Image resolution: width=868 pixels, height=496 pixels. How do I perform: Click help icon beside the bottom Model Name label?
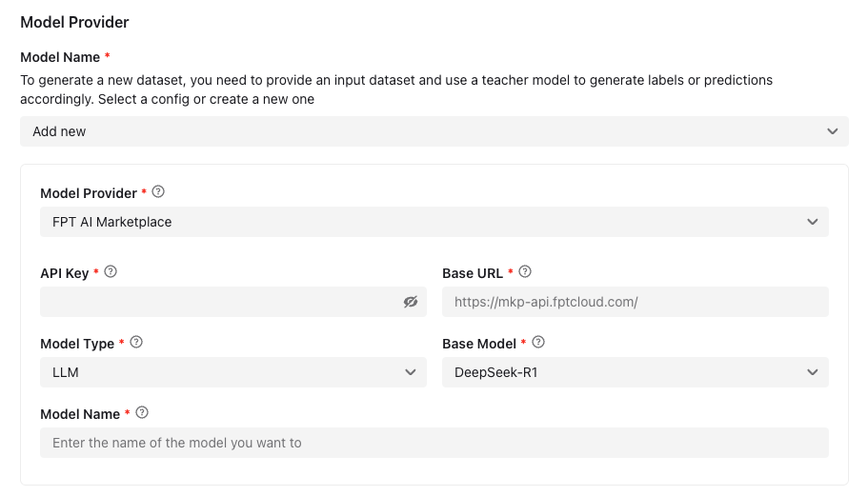[142, 413]
